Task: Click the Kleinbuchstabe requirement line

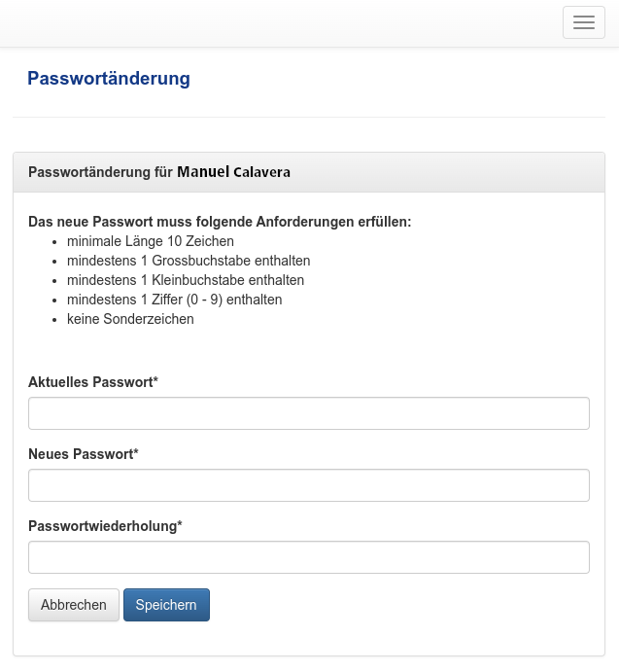Action: click(x=186, y=280)
